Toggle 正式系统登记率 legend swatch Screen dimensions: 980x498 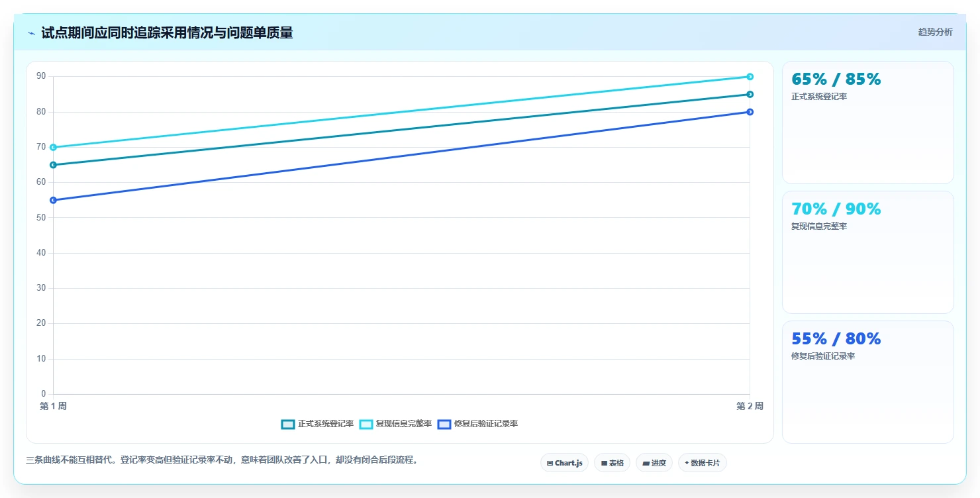288,424
